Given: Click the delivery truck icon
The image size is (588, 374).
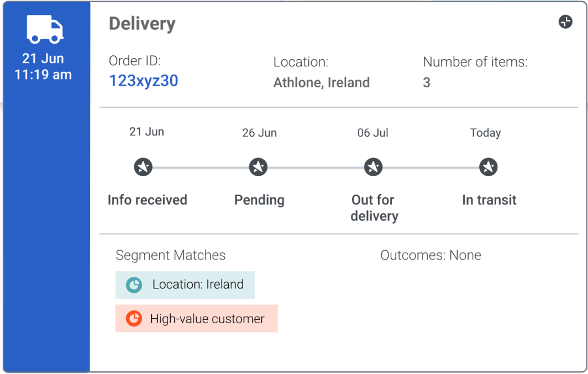Looking at the screenshot, I should [x=45, y=29].
